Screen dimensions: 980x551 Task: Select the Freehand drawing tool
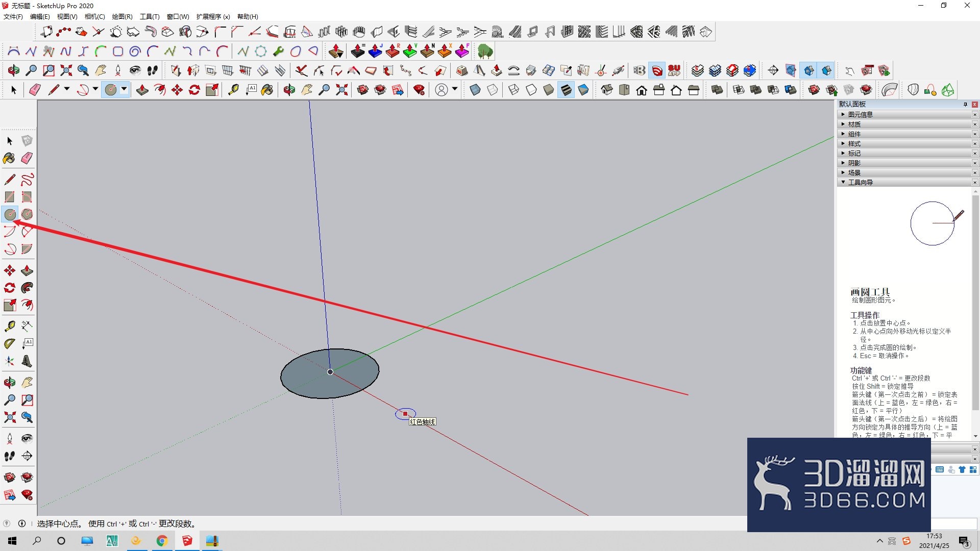click(x=27, y=180)
